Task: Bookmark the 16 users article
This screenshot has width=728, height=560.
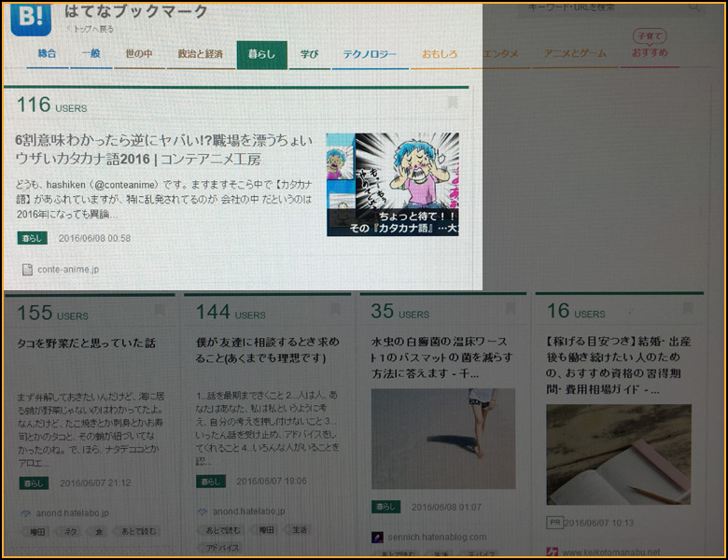Action: (x=688, y=307)
